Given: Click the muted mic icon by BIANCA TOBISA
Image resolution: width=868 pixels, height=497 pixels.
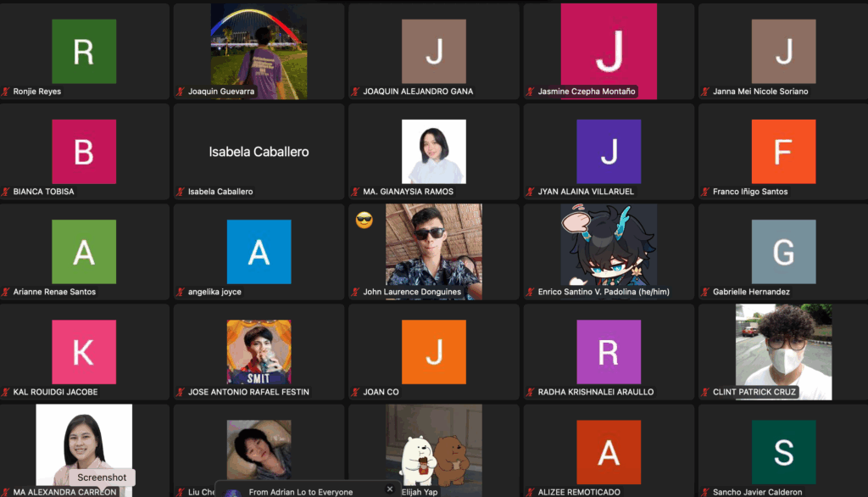Looking at the screenshot, I should coord(6,192).
